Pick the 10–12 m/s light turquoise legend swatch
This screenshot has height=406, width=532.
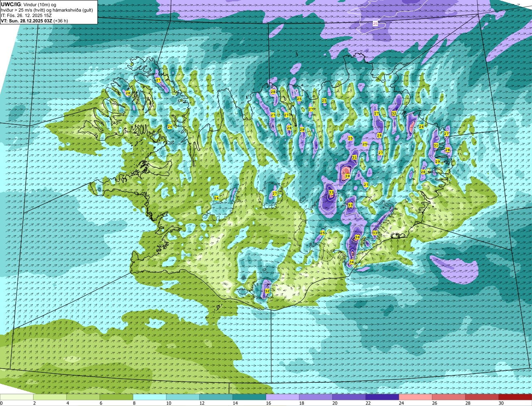(x=183, y=397)
